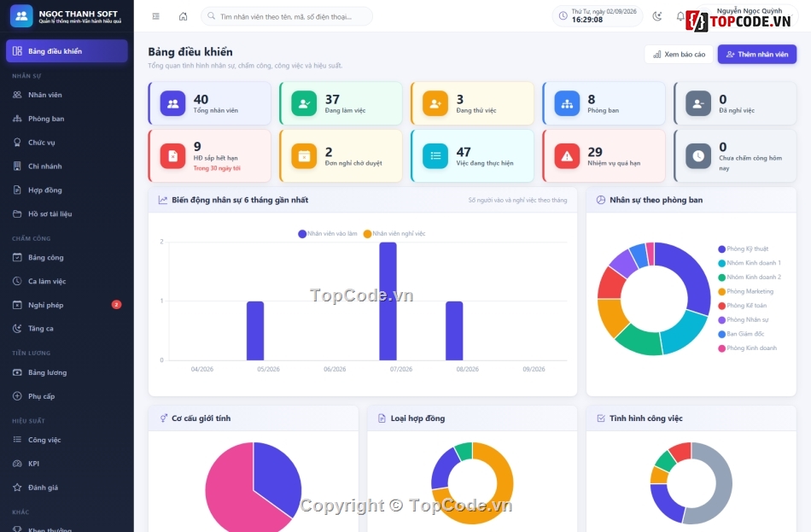Click the Đánh giá star icon
Image resolution: width=811 pixels, height=532 pixels.
pos(17,487)
